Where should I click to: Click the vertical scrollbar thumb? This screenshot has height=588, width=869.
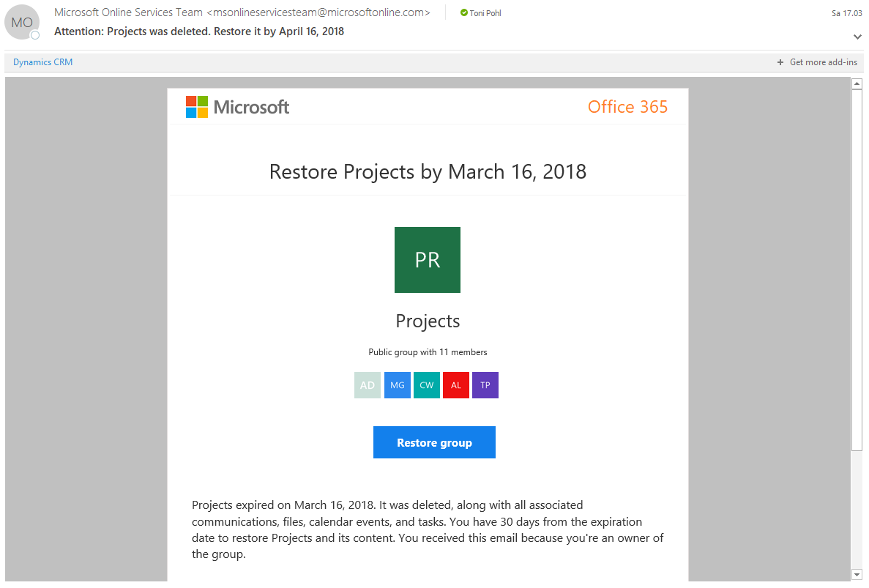(x=857, y=267)
